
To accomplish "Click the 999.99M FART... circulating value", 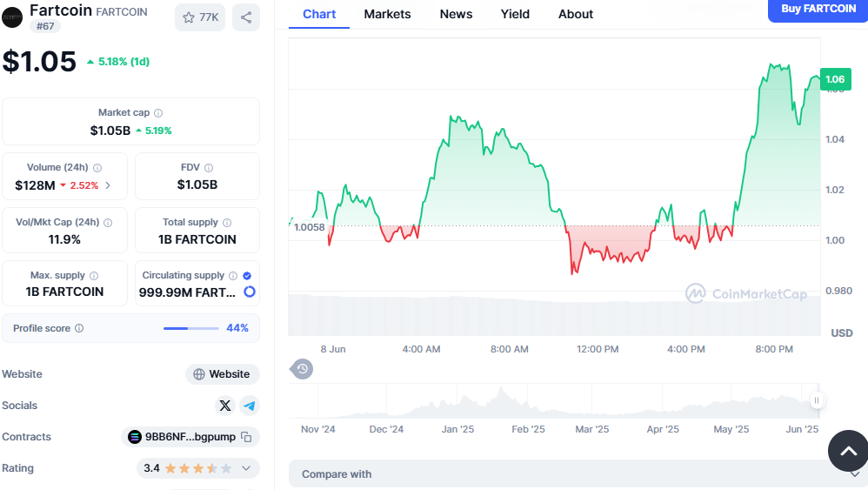I will click(x=187, y=292).
